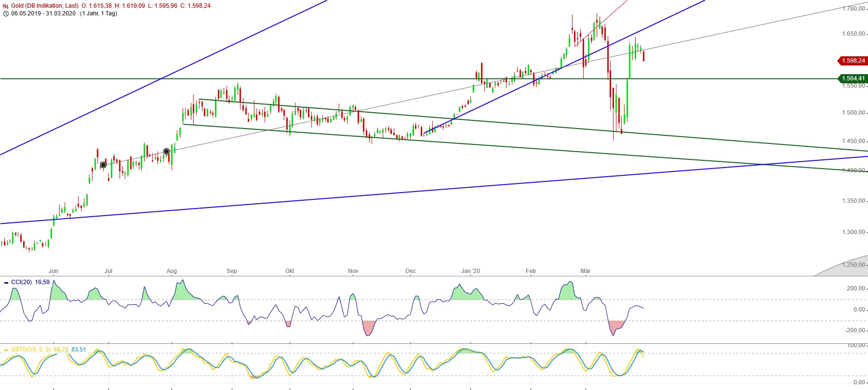Image resolution: width=868 pixels, height=390 pixels.
Task: Click the candlestick chart-type icon beside Gold
Action: tap(6, 6)
